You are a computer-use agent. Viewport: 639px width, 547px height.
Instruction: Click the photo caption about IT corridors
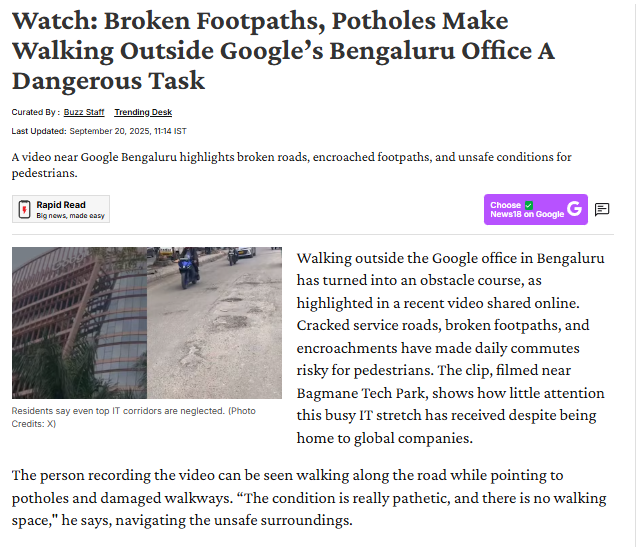(110, 411)
